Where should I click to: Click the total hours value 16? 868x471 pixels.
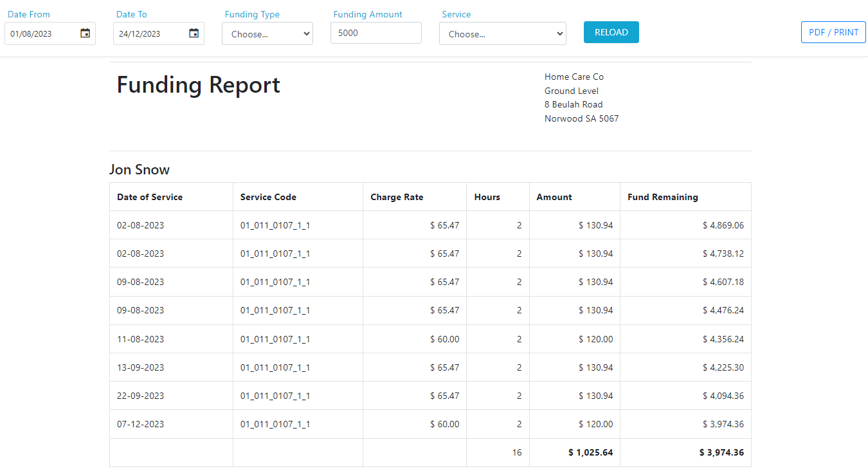(517, 452)
